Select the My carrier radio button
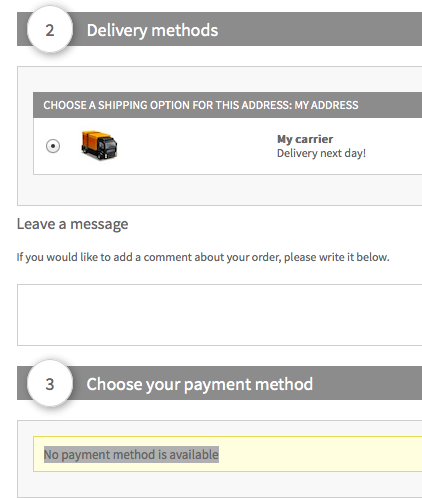 point(53,146)
